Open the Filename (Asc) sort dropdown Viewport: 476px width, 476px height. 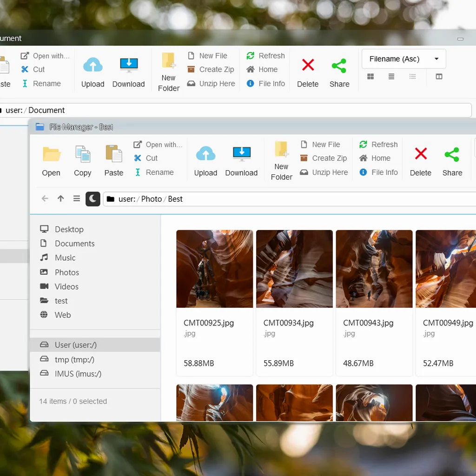[x=403, y=59]
